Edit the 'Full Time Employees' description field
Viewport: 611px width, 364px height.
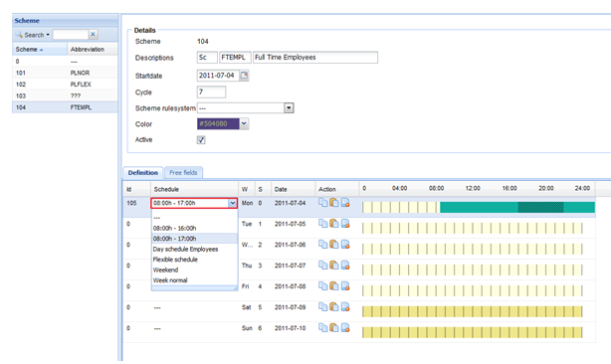tap(315, 58)
